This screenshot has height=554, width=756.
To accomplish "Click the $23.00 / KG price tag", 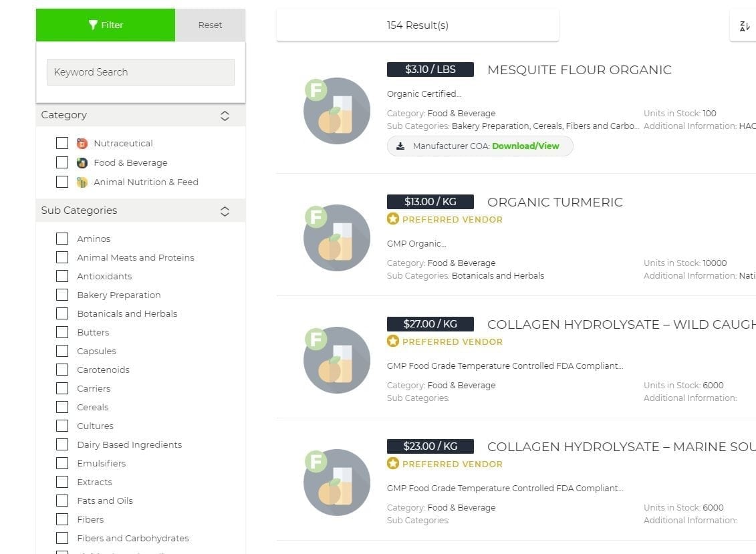I will point(430,446).
